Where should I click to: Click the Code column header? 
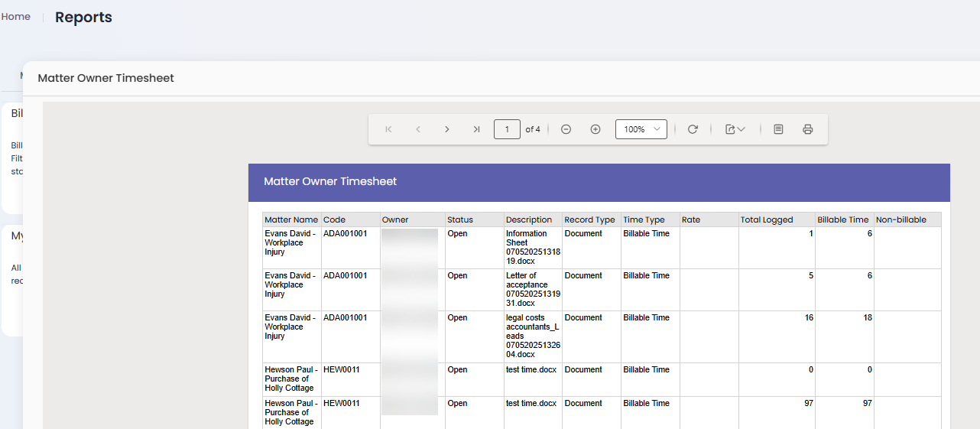(350, 219)
